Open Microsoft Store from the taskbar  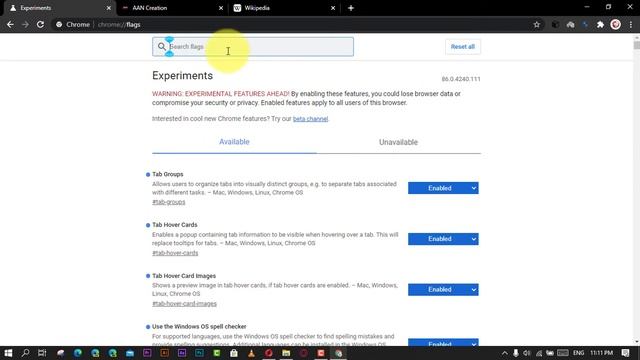tap(234, 353)
